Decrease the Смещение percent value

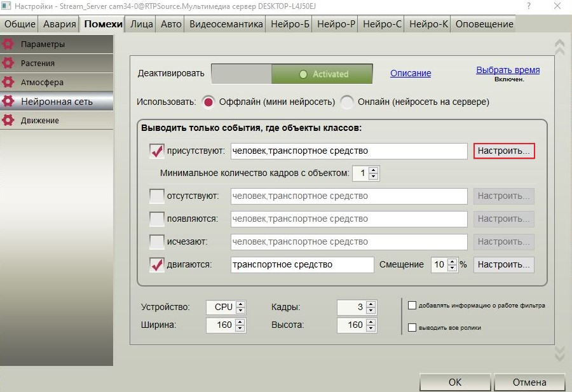click(x=452, y=268)
